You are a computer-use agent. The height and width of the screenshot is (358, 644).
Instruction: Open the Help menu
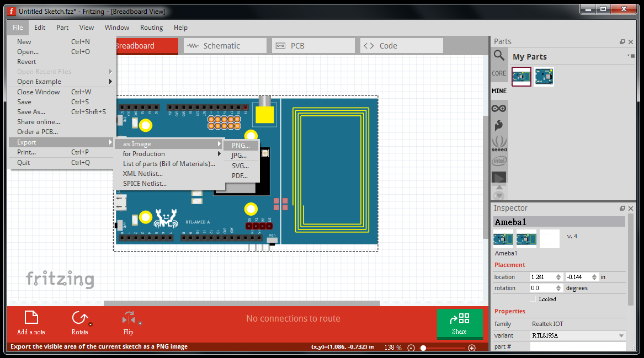180,28
